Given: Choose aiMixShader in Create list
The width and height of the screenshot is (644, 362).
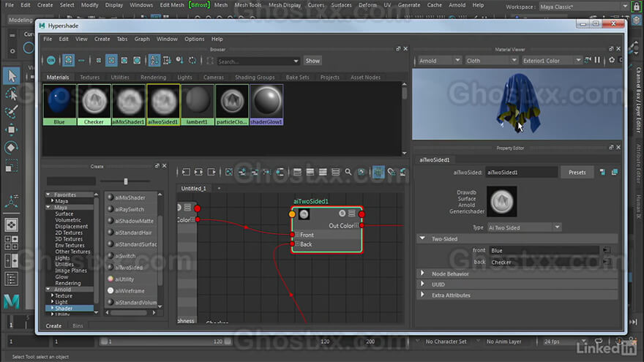Looking at the screenshot, I should (130, 197).
